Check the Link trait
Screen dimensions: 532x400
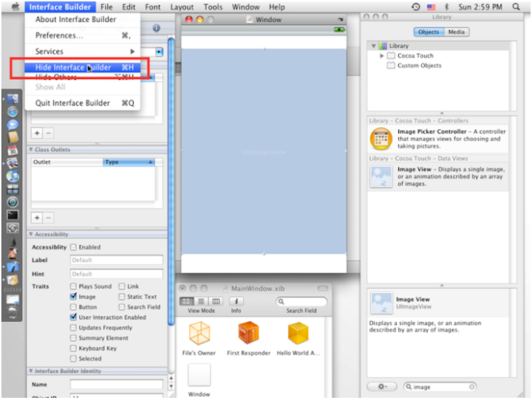point(122,286)
